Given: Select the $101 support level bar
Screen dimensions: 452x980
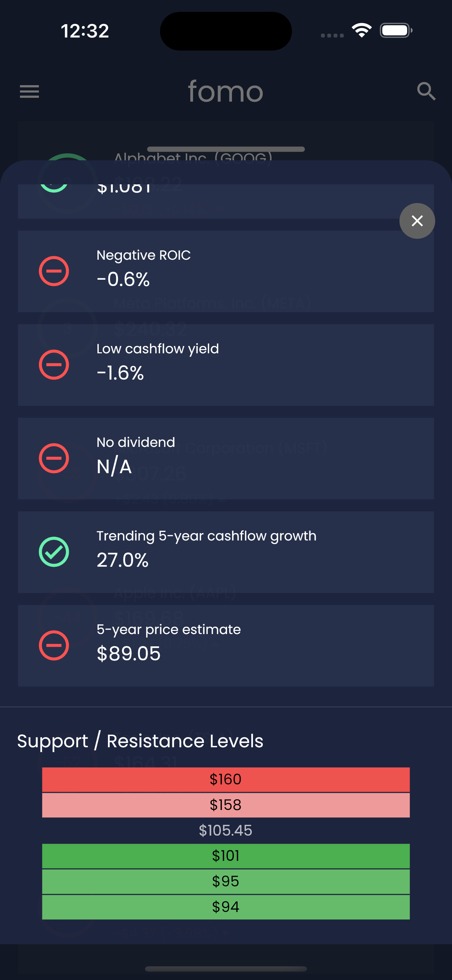Looking at the screenshot, I should pyautogui.click(x=226, y=856).
